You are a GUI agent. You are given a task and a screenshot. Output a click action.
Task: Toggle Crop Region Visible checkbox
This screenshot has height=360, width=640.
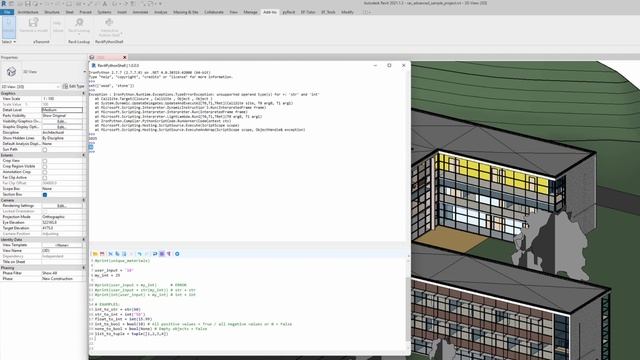pos(45,167)
